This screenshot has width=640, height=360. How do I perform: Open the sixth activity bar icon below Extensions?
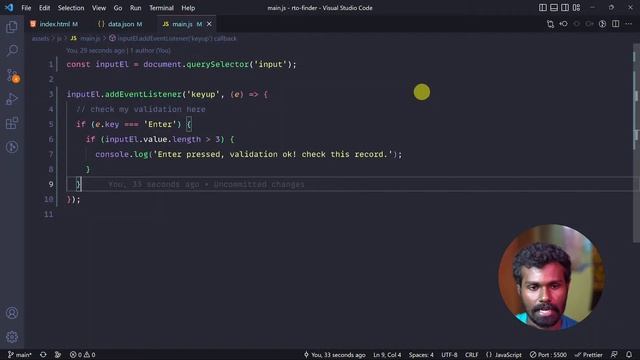12,147
